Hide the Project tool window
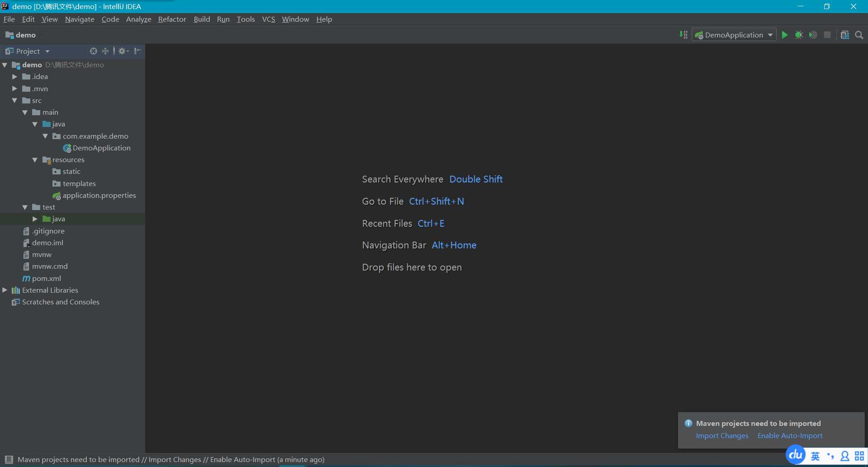The width and height of the screenshot is (868, 467). tap(138, 51)
